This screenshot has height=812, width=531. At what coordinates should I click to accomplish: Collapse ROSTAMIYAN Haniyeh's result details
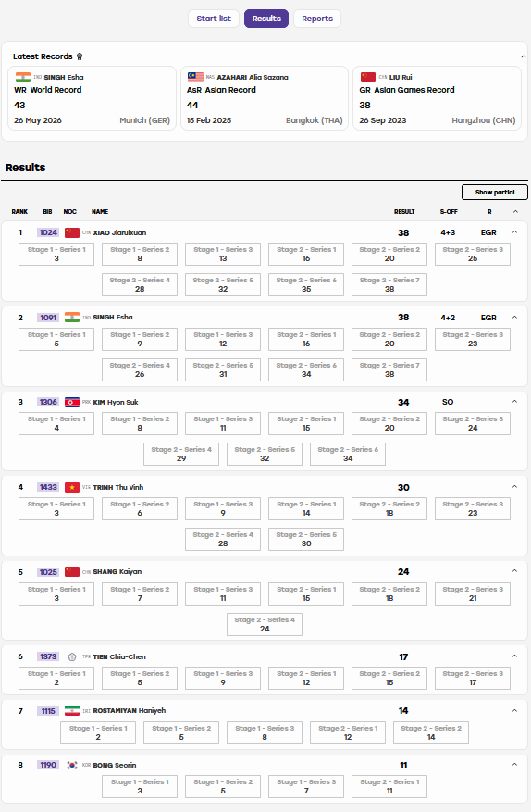pos(514,710)
